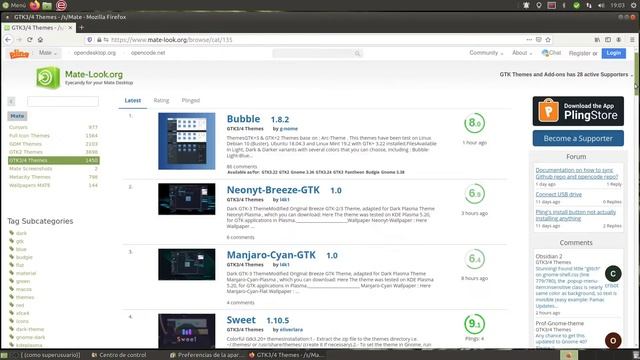
Task: Expand the Community menu
Action: coord(486,53)
